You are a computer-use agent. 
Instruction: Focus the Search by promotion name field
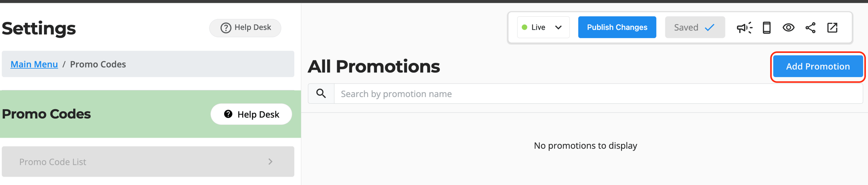(x=597, y=94)
